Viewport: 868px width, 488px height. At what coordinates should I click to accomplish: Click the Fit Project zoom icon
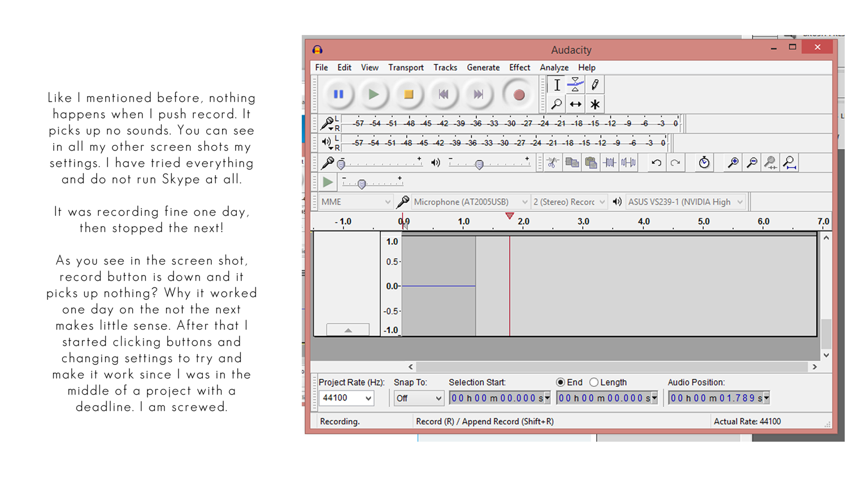pos(790,163)
